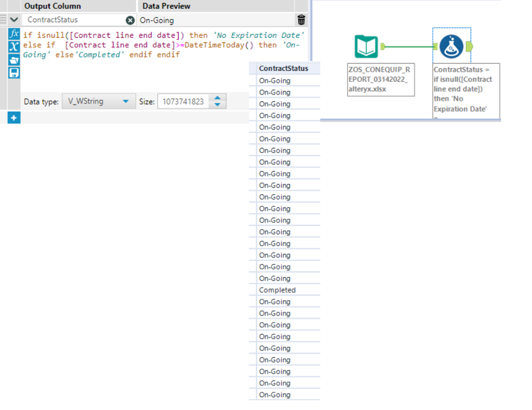Add a new expression with plus button
532x410 pixels.
pyautogui.click(x=14, y=118)
